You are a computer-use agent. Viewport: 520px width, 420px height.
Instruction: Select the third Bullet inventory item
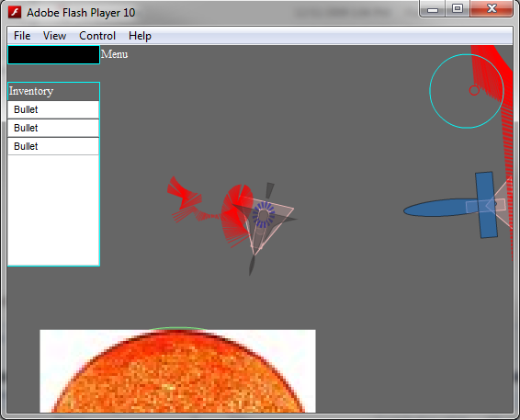pos(53,146)
